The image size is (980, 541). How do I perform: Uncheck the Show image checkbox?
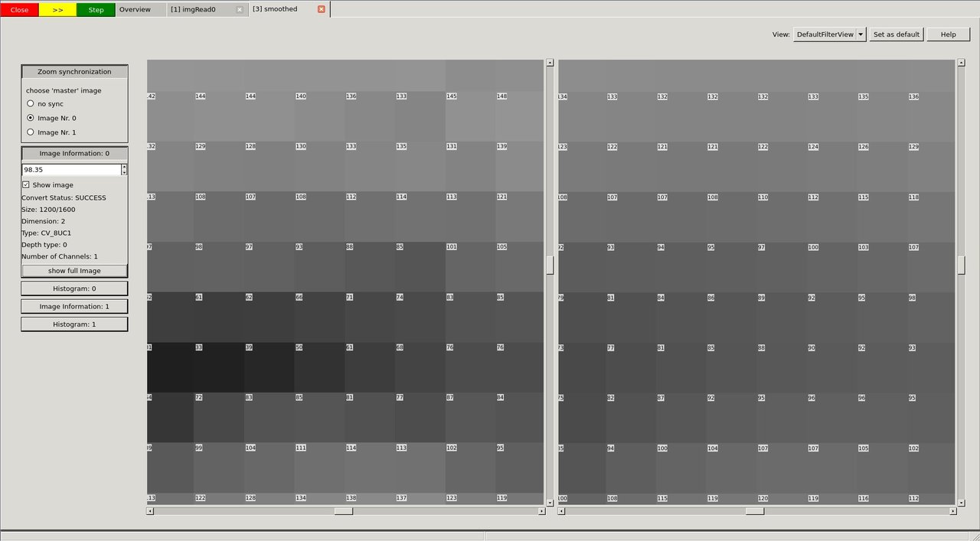point(26,185)
